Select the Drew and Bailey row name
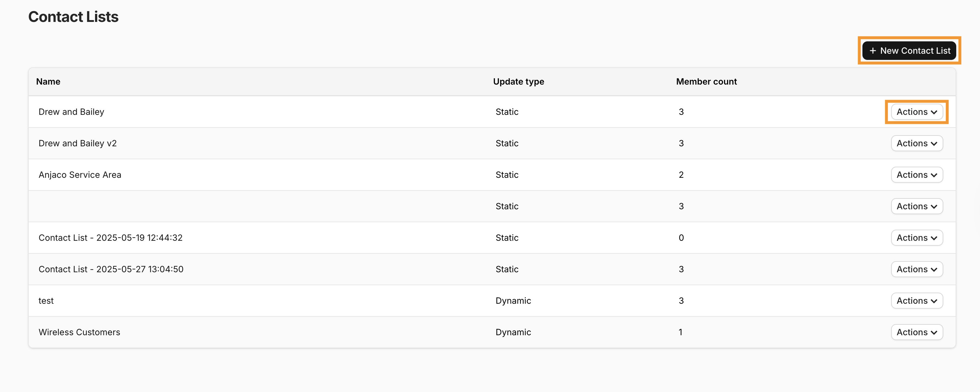980x392 pixels. pos(71,112)
